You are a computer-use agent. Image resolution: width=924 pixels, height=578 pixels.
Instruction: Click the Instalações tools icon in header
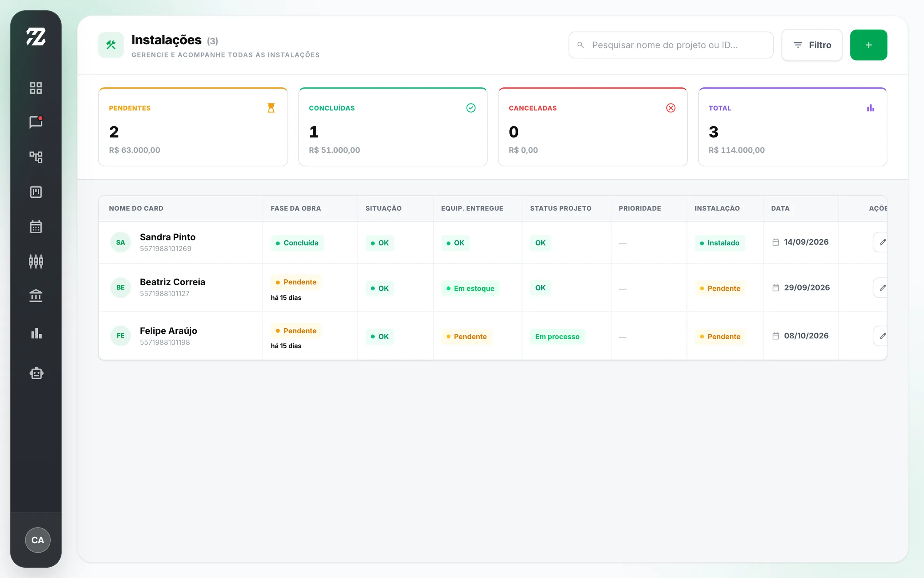click(x=111, y=45)
